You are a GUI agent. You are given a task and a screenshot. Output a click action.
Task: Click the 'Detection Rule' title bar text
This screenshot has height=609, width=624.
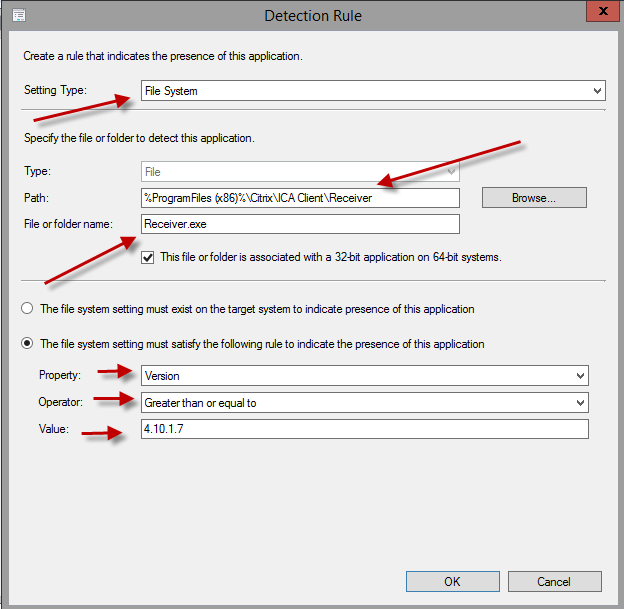coord(312,16)
